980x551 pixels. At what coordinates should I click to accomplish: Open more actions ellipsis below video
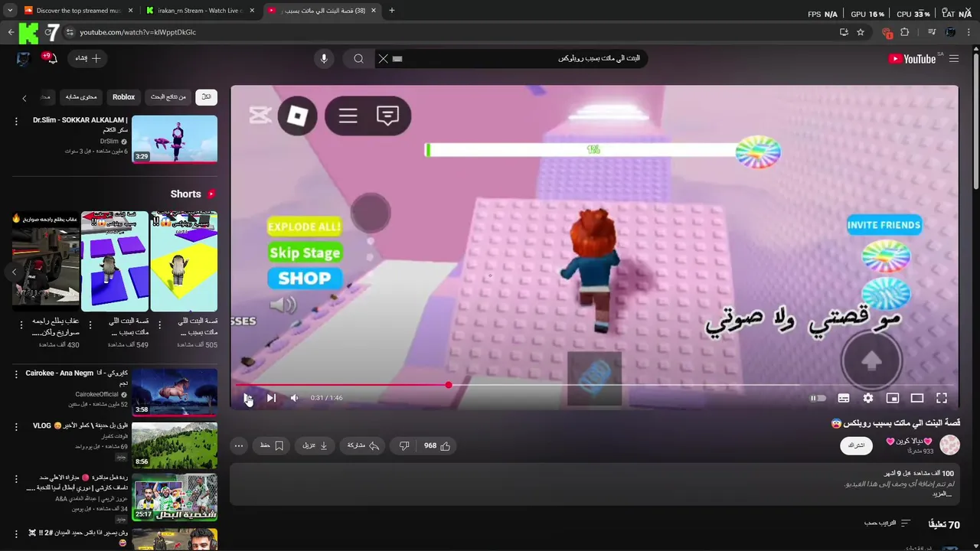pos(239,445)
